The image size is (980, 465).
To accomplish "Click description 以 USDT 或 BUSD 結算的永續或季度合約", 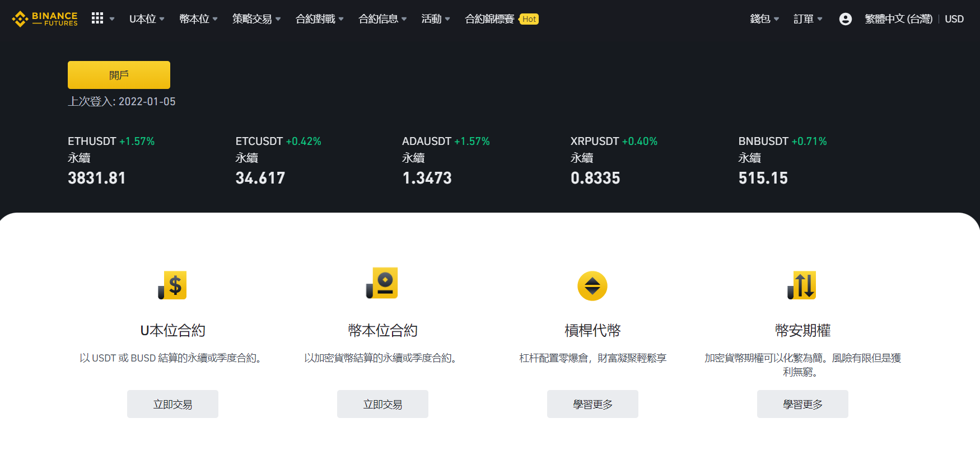I will coord(172,358).
